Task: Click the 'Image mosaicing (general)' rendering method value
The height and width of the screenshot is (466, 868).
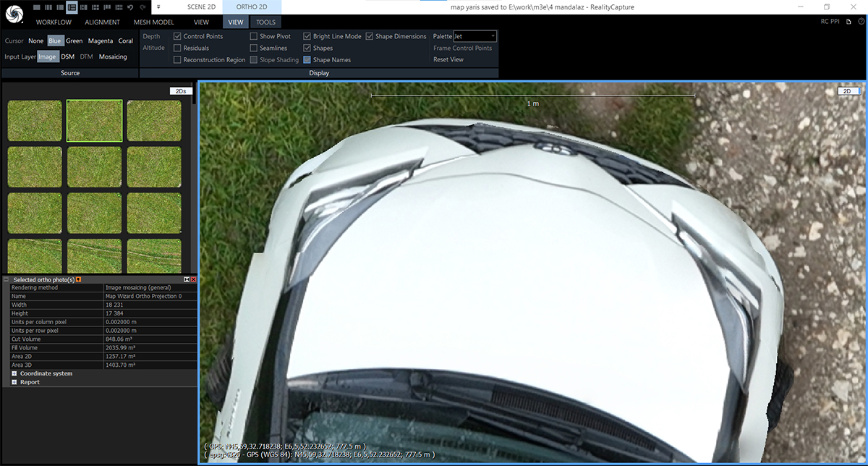Action: (139, 287)
